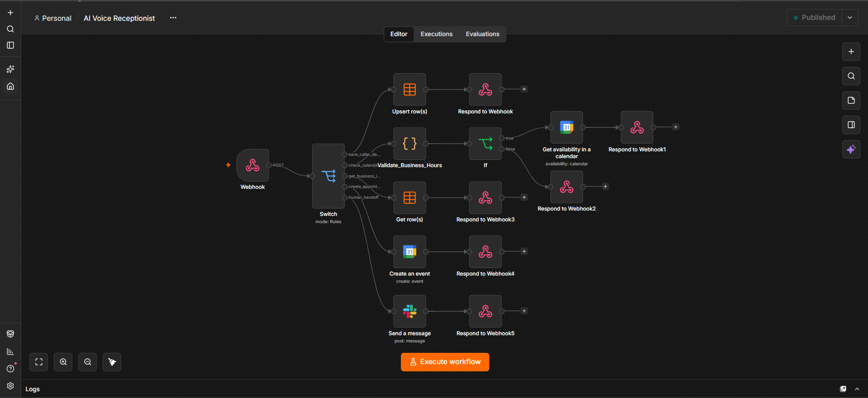This screenshot has height=398, width=868.
Task: Select the Respond to Webhook3 node
Action: pyautogui.click(x=485, y=197)
